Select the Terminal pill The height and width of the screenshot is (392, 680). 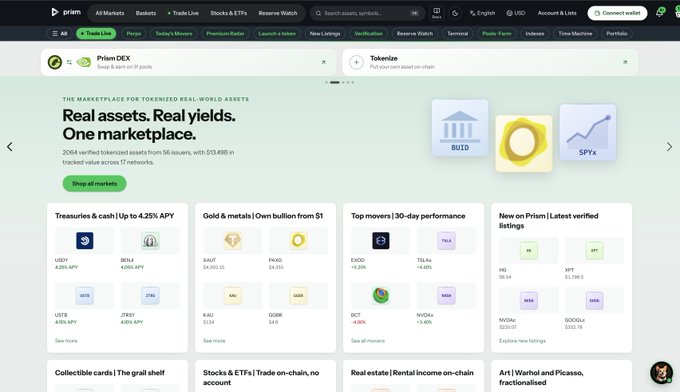click(x=458, y=33)
